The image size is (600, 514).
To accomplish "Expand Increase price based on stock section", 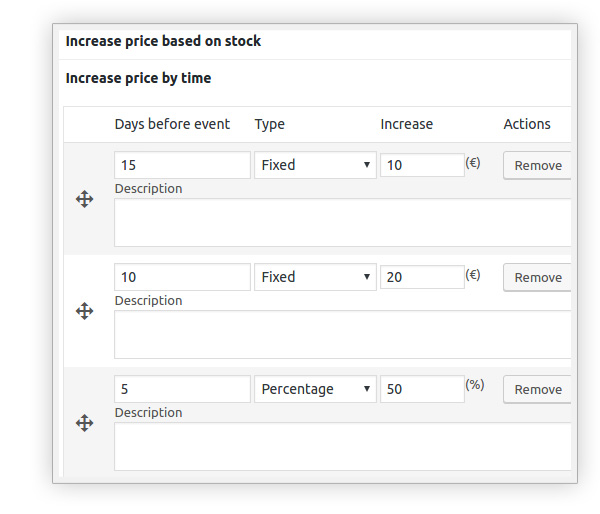I will (x=163, y=42).
